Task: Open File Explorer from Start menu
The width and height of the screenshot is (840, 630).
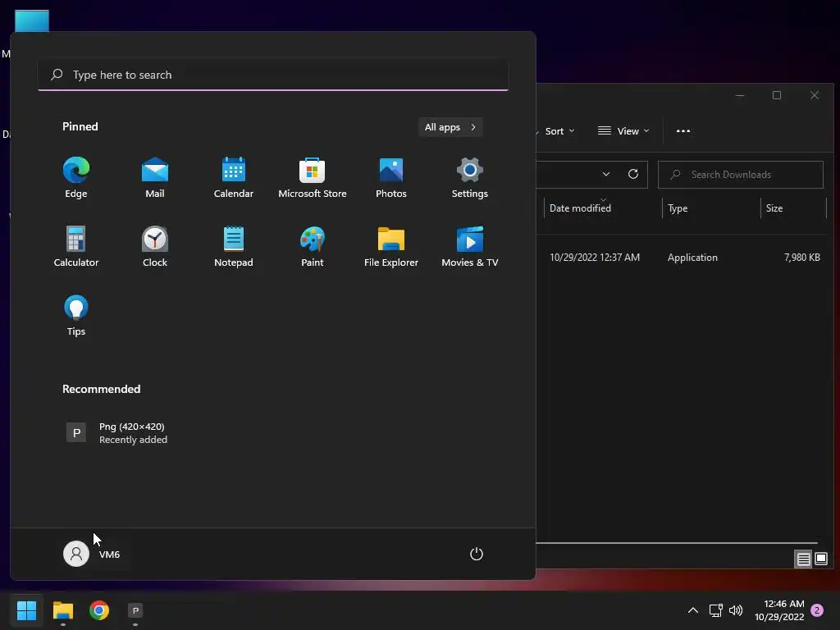Action: [391, 246]
